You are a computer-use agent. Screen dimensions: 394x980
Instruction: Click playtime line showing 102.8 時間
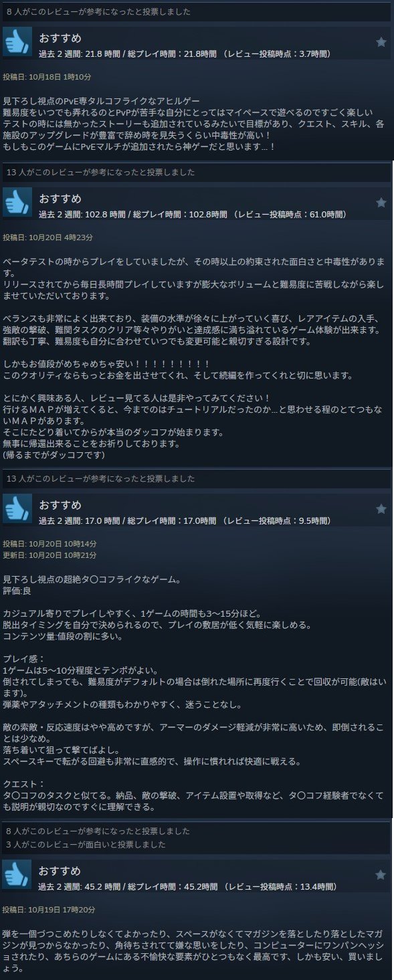(193, 214)
